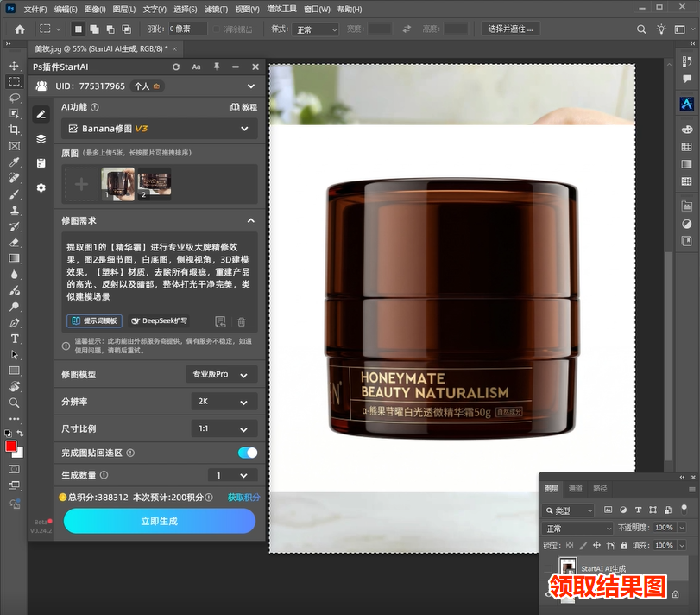Image resolution: width=700 pixels, height=615 pixels.
Task: Open the 文件(F) menu
Action: coord(35,9)
